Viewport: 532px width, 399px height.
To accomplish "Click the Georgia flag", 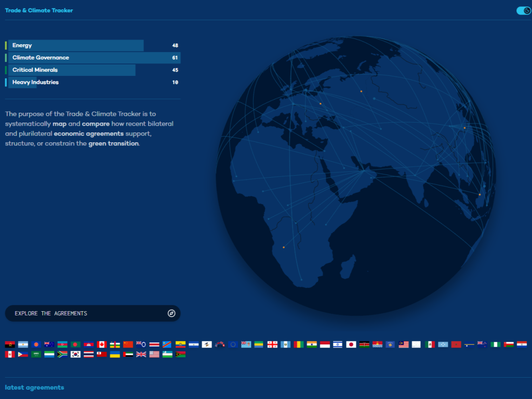I will coord(272,344).
